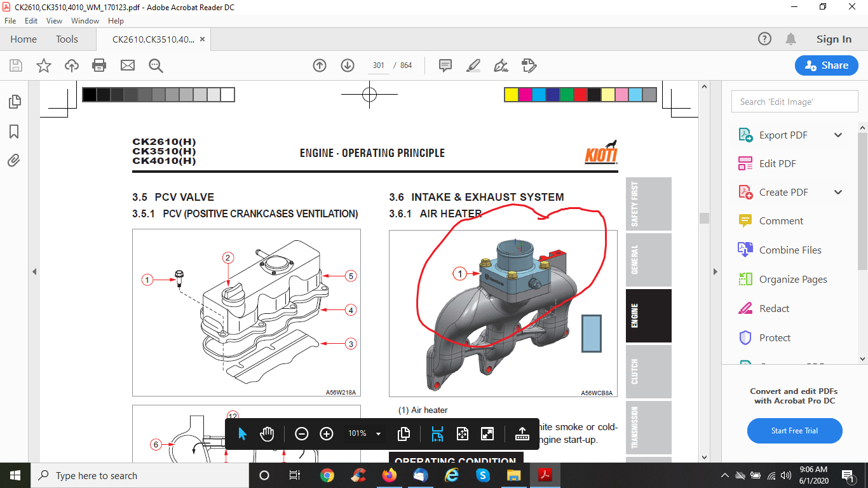Print the file using printer icon
Screen dimensions: 868x488
pyautogui.click(x=99, y=65)
